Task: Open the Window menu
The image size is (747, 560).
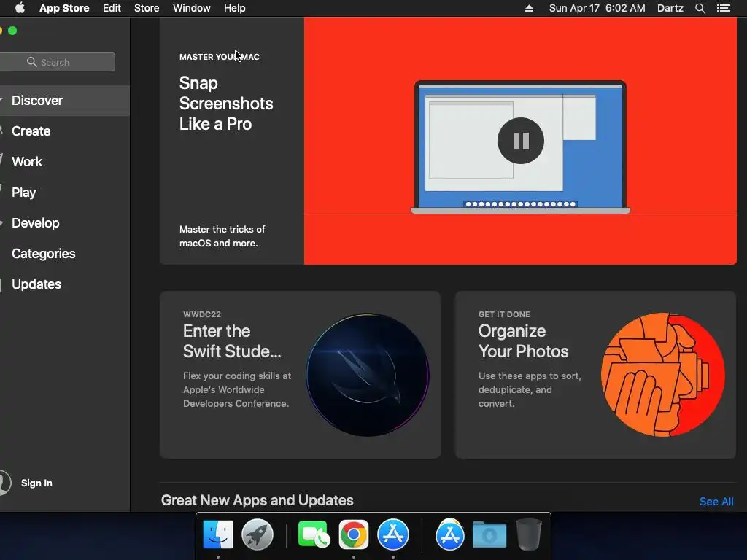Action: click(x=192, y=8)
